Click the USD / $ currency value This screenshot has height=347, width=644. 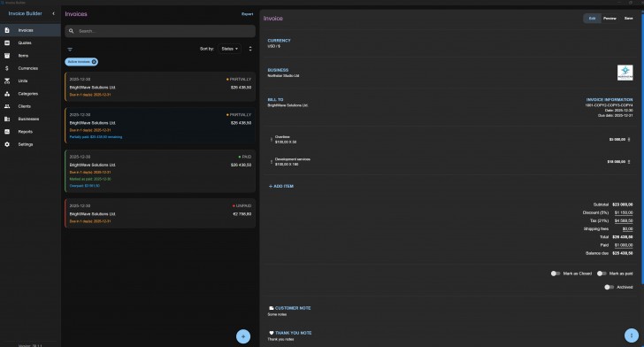tap(274, 46)
